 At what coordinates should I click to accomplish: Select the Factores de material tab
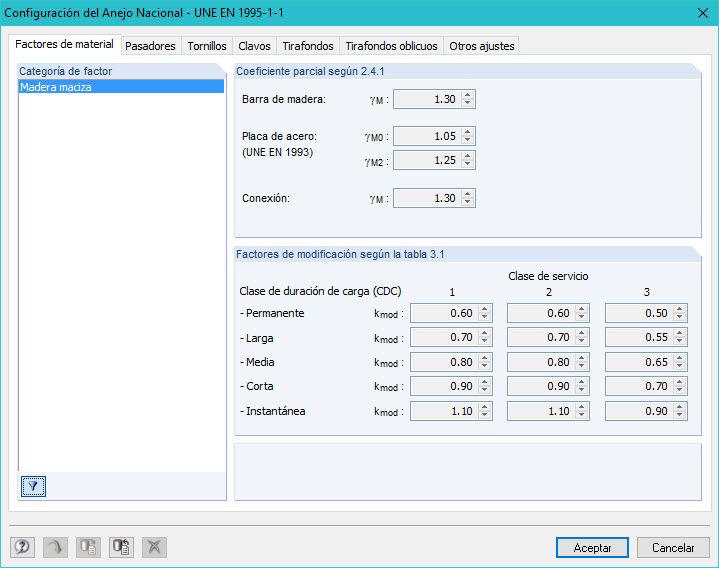65,44
